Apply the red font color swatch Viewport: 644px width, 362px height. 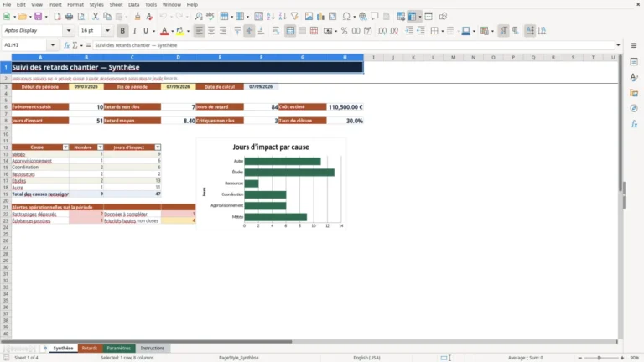coord(164,31)
